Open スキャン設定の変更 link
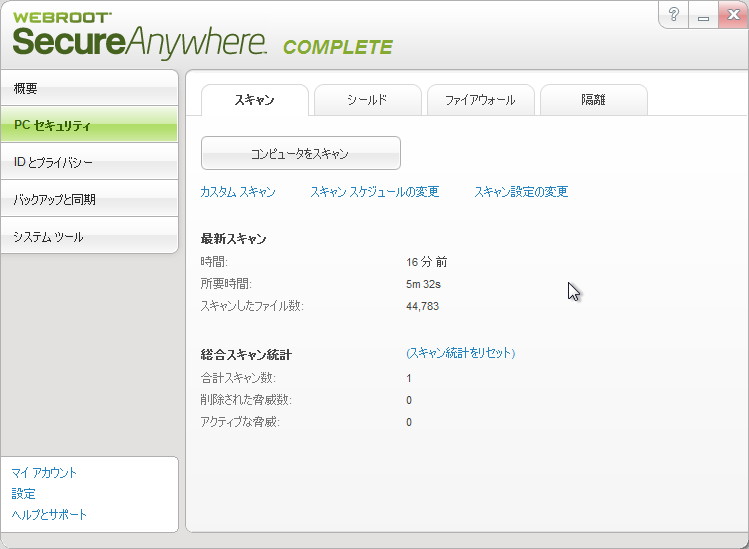This screenshot has height=549, width=749. tap(521, 192)
